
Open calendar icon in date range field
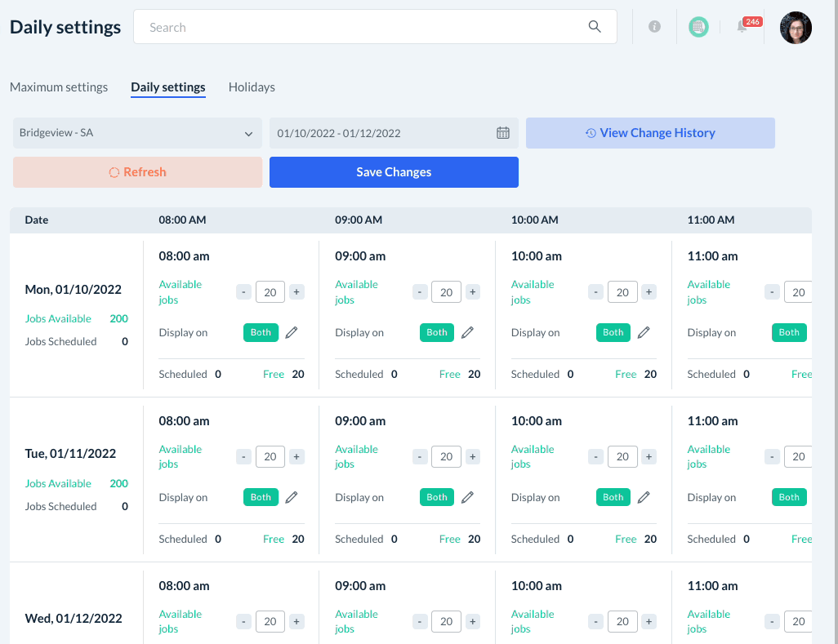(503, 133)
